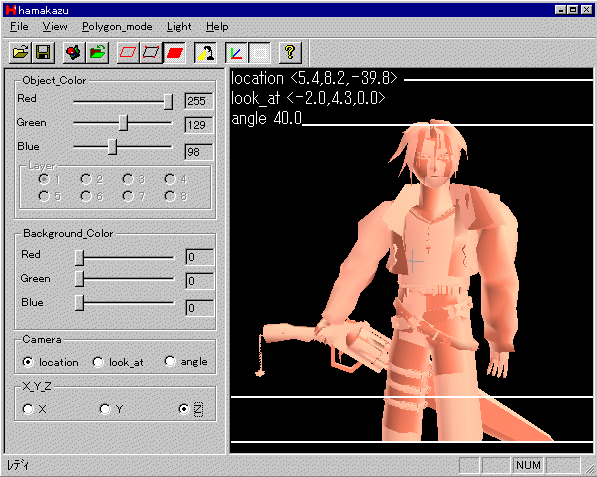
Task: Click the colored object import icon
Action: [x=74, y=52]
